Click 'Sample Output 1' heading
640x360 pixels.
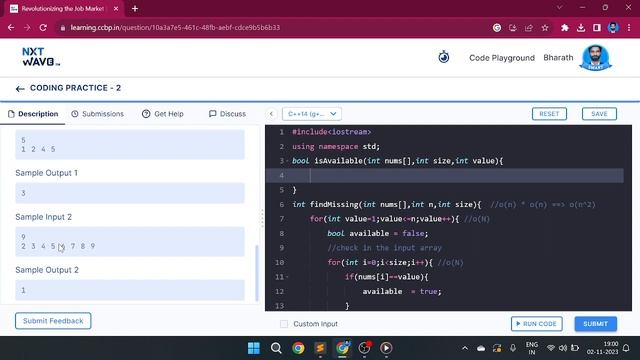pyautogui.click(x=47, y=173)
